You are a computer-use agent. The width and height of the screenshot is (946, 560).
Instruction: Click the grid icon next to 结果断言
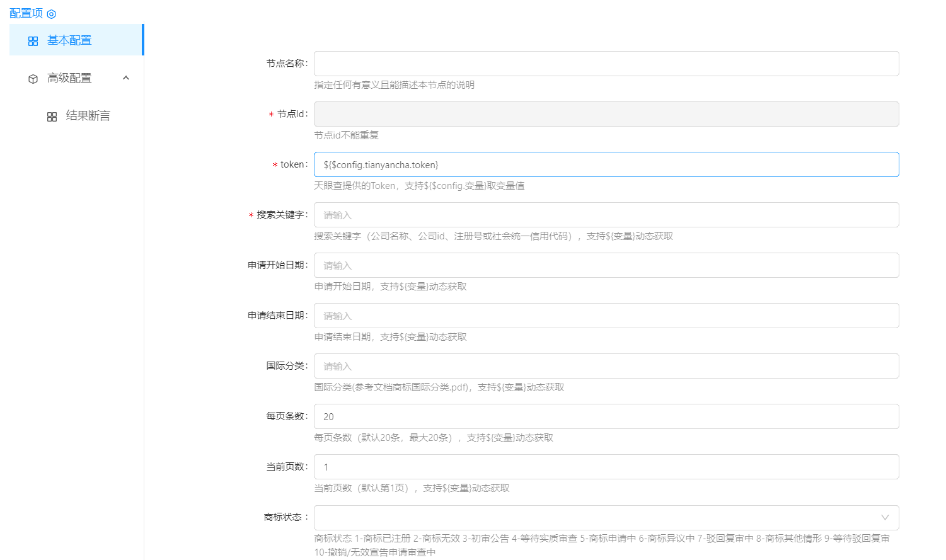(52, 117)
